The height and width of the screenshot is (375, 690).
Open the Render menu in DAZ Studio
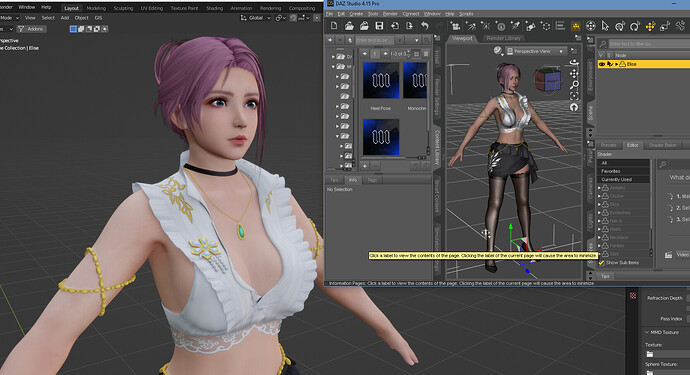[390, 14]
